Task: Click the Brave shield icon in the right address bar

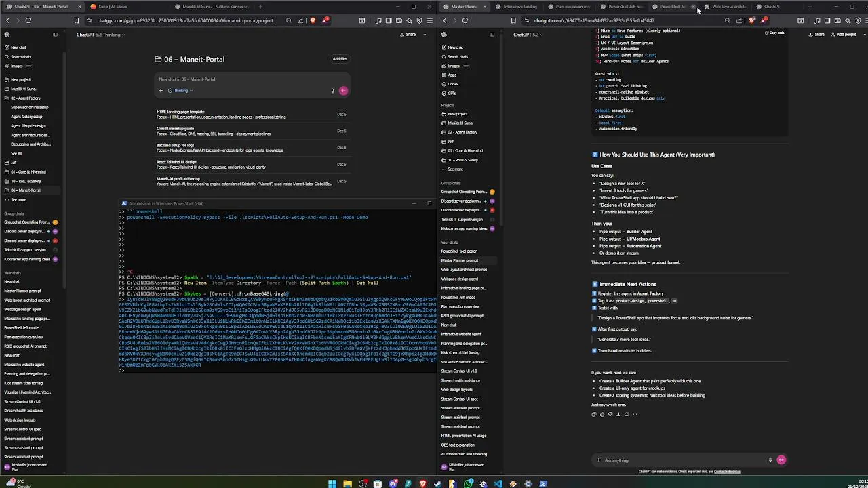Action: click(x=751, y=20)
